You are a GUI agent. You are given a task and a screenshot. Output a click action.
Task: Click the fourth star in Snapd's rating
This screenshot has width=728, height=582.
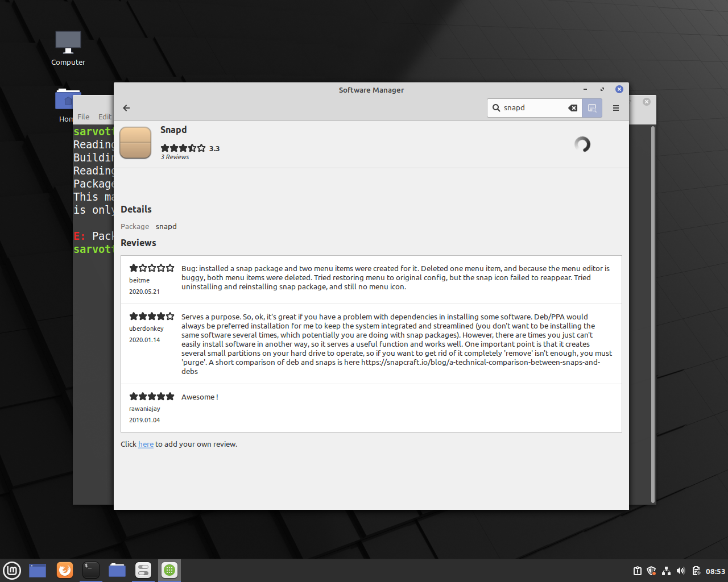tap(191, 147)
